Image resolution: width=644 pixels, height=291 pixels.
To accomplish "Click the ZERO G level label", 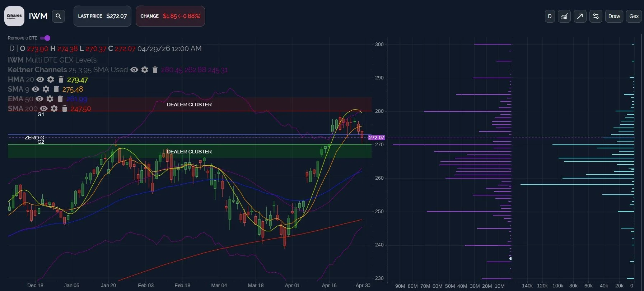I will (34, 138).
